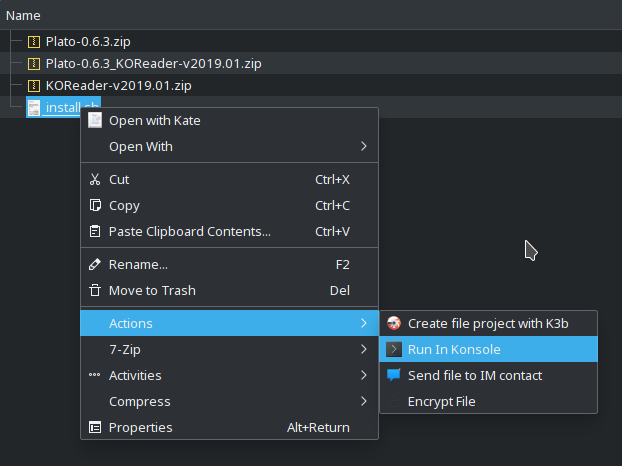Expand the 7-Zip submenu
622x466 pixels.
(x=363, y=350)
